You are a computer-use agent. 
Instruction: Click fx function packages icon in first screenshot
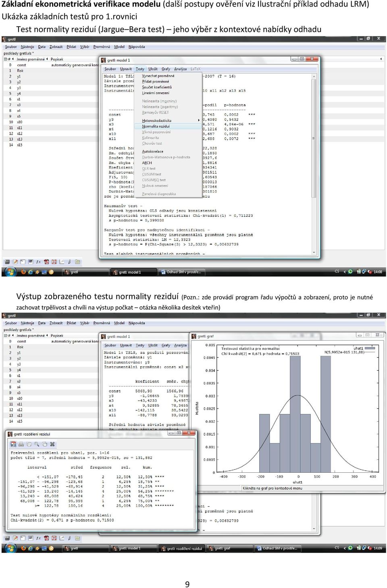click(38, 262)
